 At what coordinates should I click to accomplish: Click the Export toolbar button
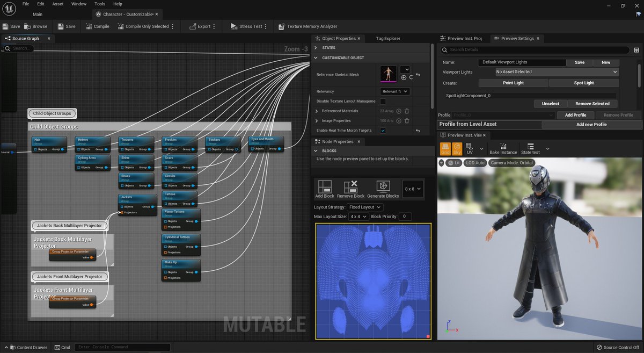click(200, 26)
